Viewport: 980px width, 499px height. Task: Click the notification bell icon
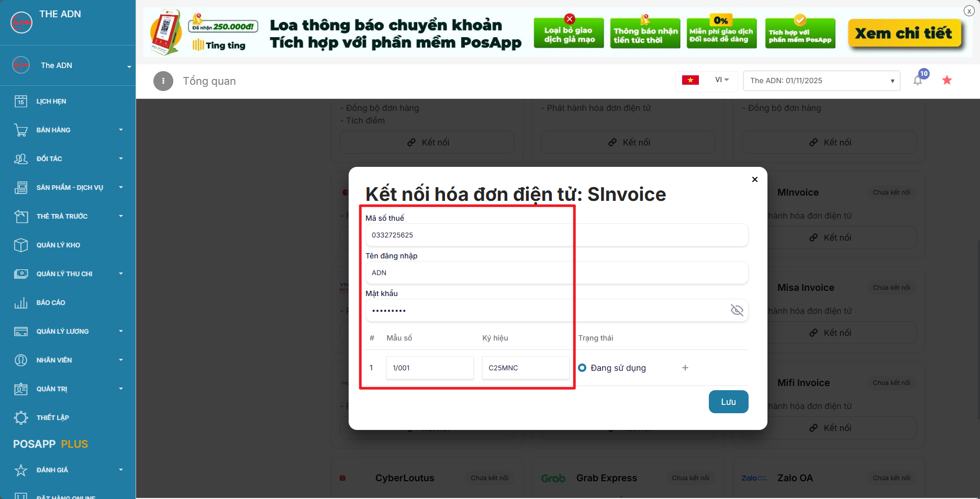(918, 81)
